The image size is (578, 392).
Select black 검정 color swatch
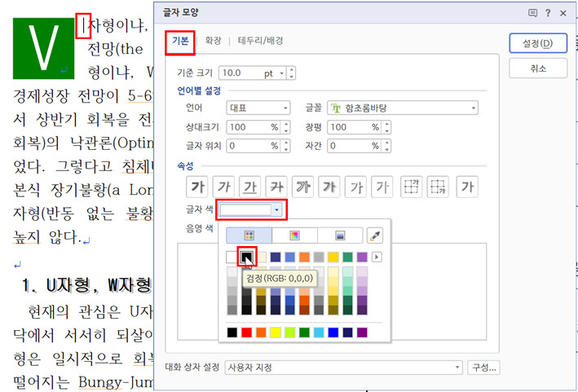[x=247, y=258]
